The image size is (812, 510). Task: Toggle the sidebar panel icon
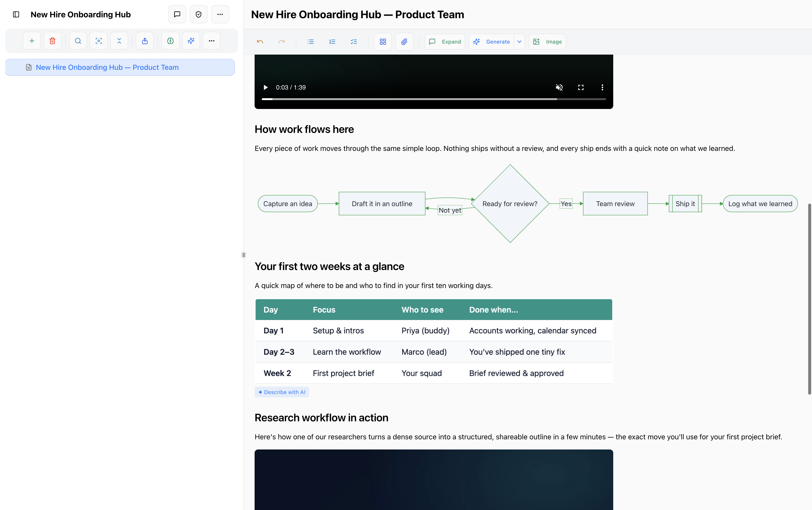point(16,14)
